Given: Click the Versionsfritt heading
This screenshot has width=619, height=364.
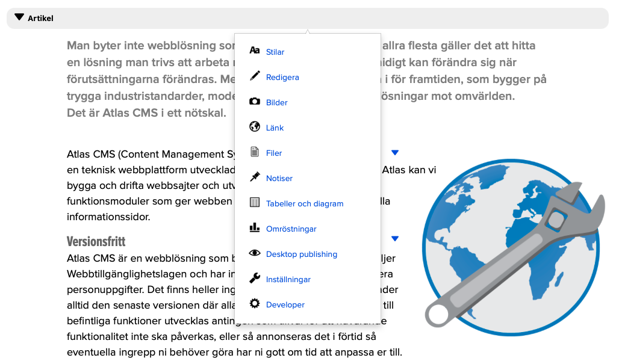Looking at the screenshot, I should tap(96, 242).
